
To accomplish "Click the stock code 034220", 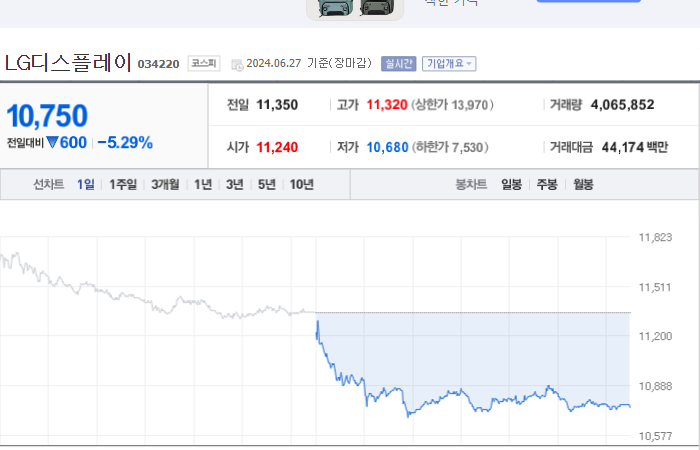I will pos(158,64).
